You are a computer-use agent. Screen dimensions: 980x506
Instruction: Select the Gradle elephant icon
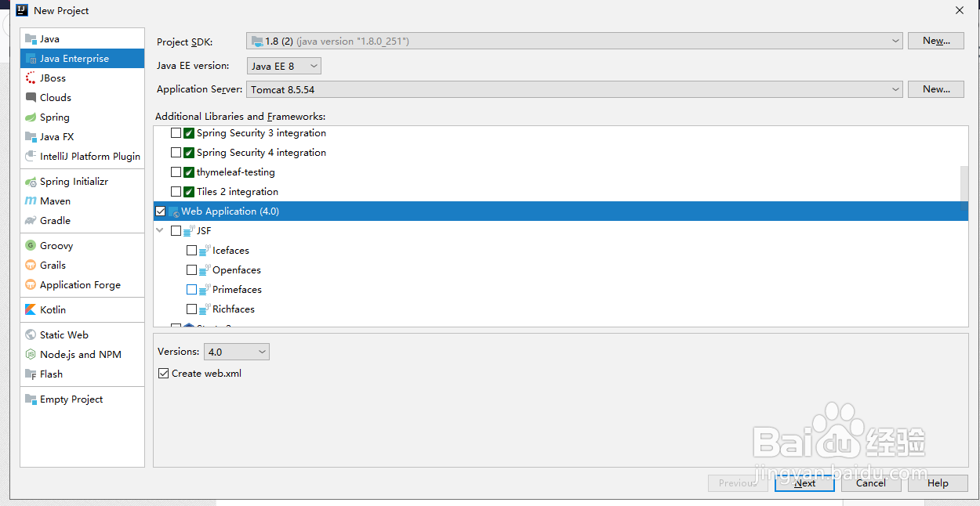(x=31, y=221)
